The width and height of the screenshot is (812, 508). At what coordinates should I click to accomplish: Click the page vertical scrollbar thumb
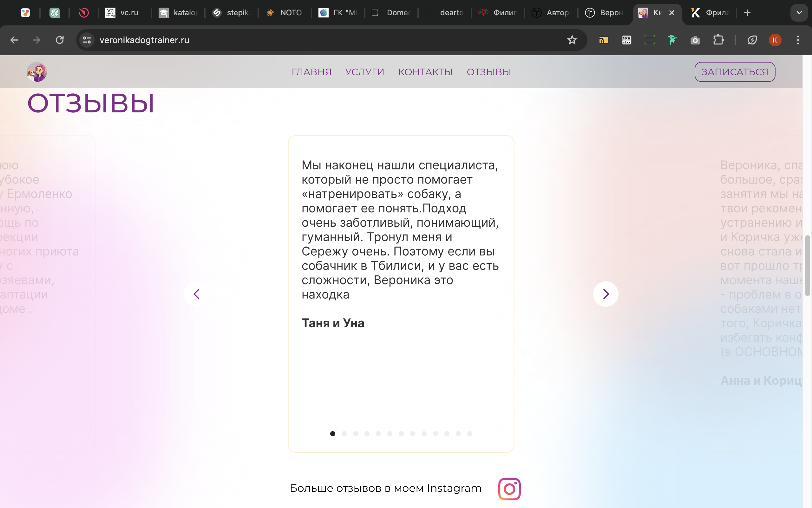point(807,265)
